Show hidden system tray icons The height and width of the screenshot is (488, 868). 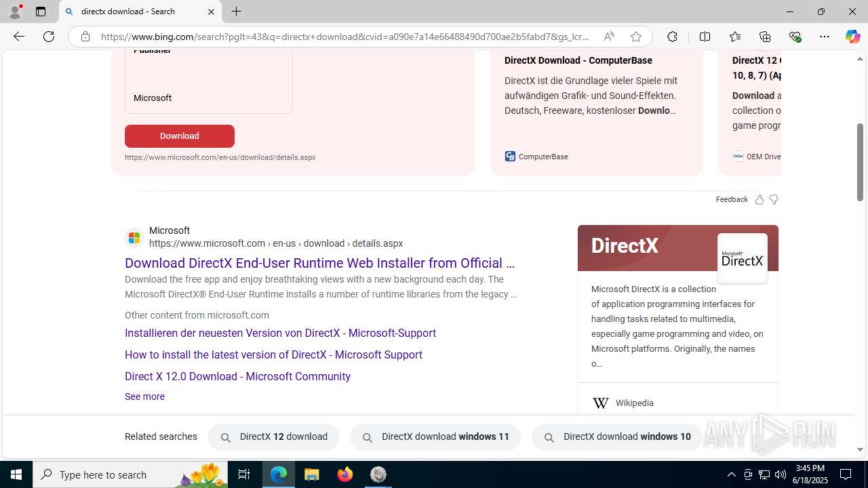pos(731,474)
